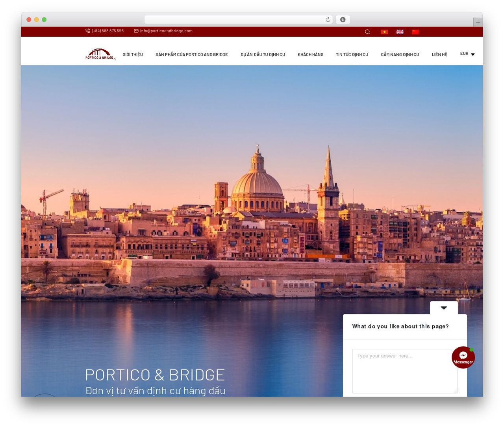Open the Messenger chat bubble
504x427 pixels.
(463, 357)
